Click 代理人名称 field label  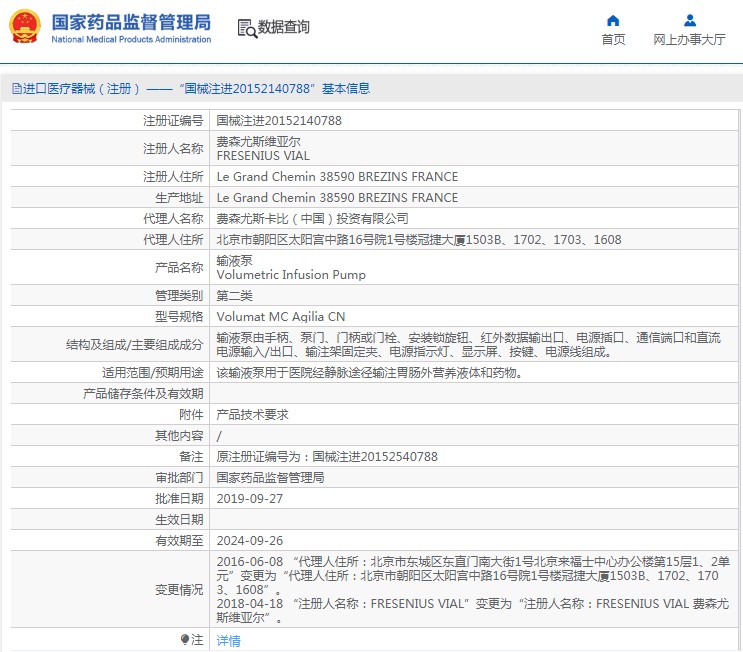tap(173, 218)
